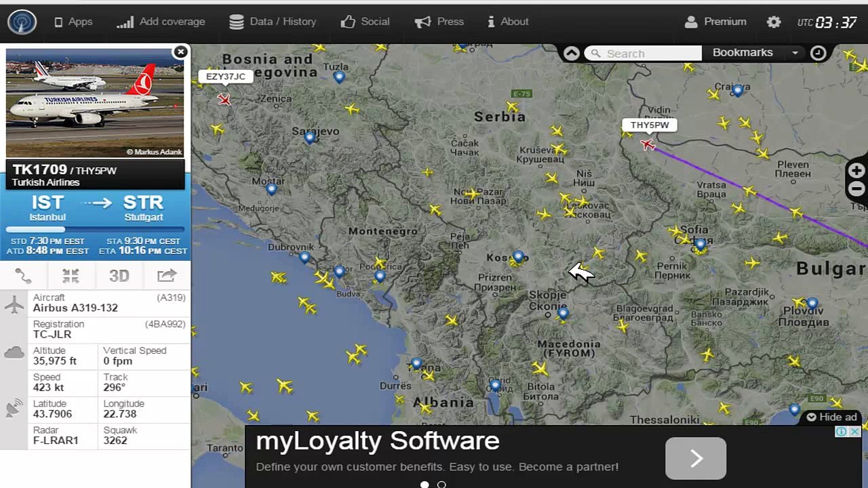The height and width of the screenshot is (488, 868).
Task: Select the Mostar airport pin
Action: click(x=271, y=190)
